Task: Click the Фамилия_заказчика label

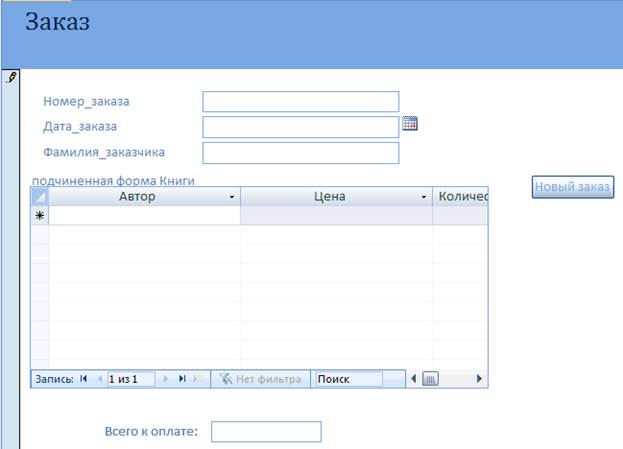Action: pos(104,152)
